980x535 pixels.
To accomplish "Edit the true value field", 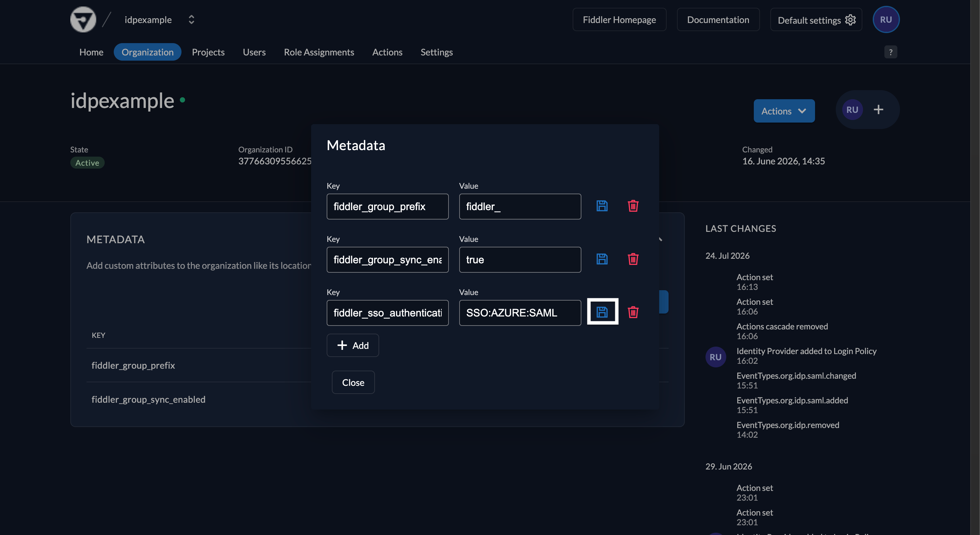I will click(520, 260).
